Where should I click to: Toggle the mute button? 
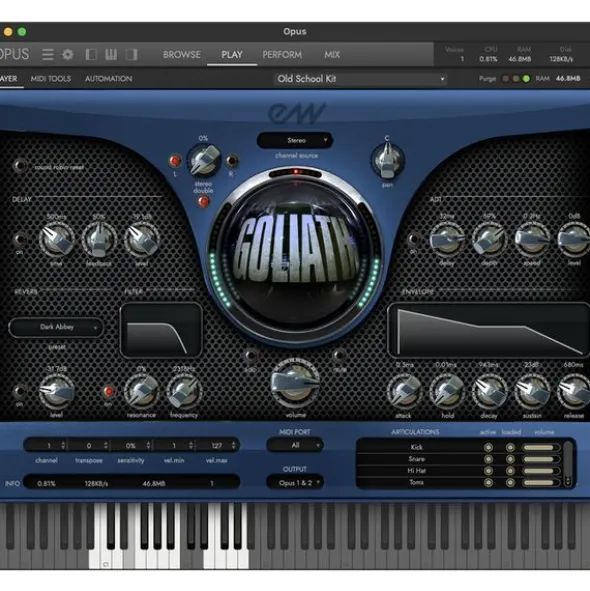[339, 355]
